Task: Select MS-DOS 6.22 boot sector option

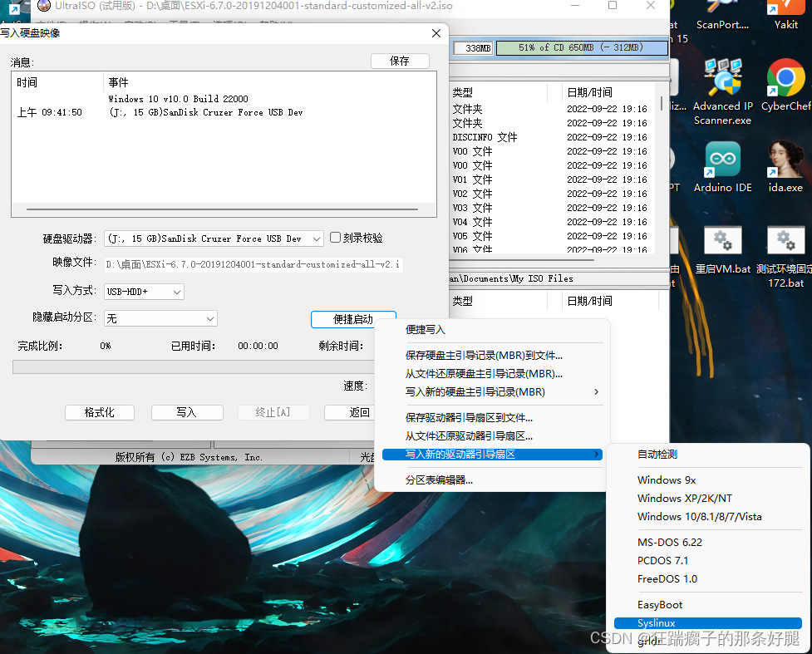Action: tap(670, 542)
